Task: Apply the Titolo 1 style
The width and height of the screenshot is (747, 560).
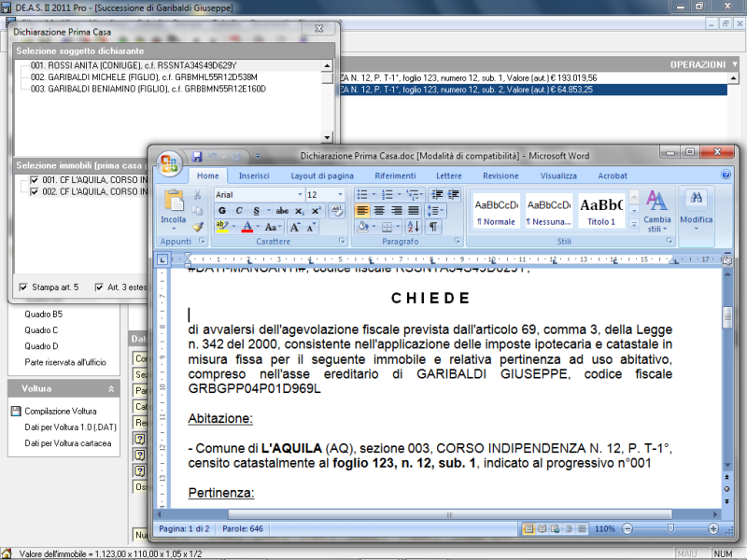Action: (601, 212)
